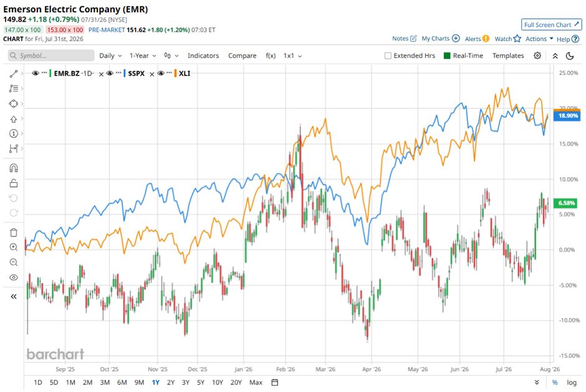Open the Full Screen Chart
The height and width of the screenshot is (392, 586).
click(552, 25)
